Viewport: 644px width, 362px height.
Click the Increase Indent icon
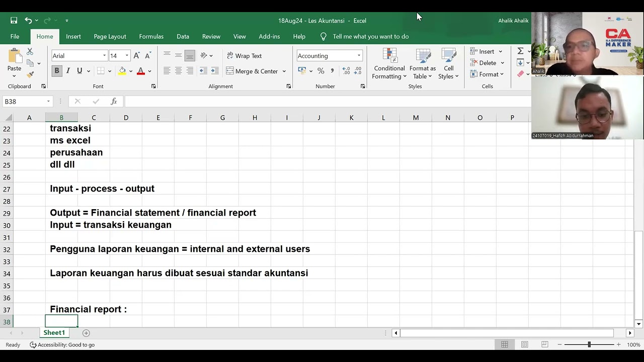pyautogui.click(x=215, y=71)
